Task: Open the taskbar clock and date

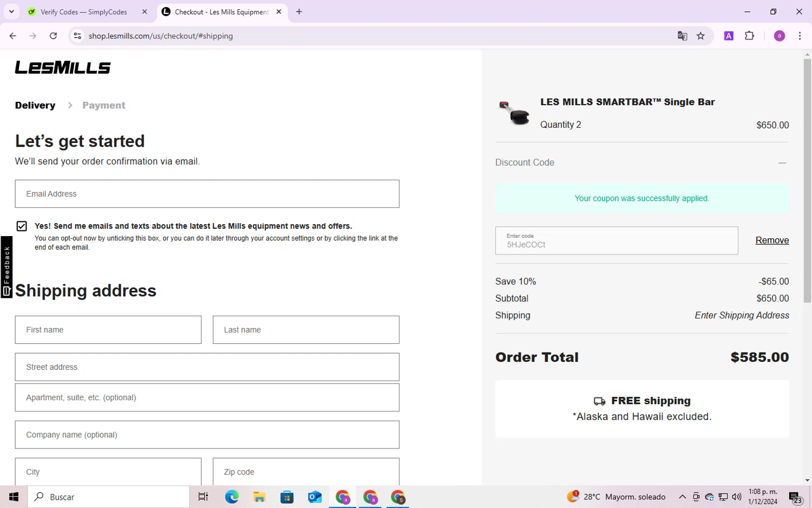Action: [x=763, y=497]
